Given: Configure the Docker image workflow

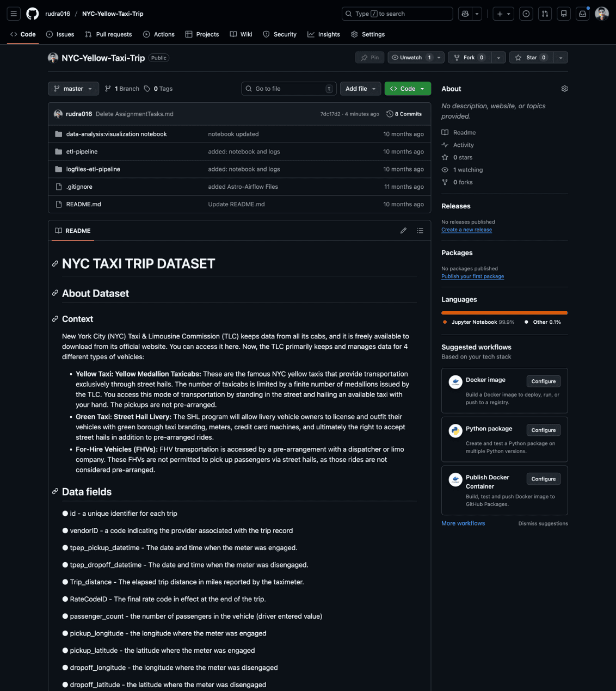Looking at the screenshot, I should (x=543, y=381).
